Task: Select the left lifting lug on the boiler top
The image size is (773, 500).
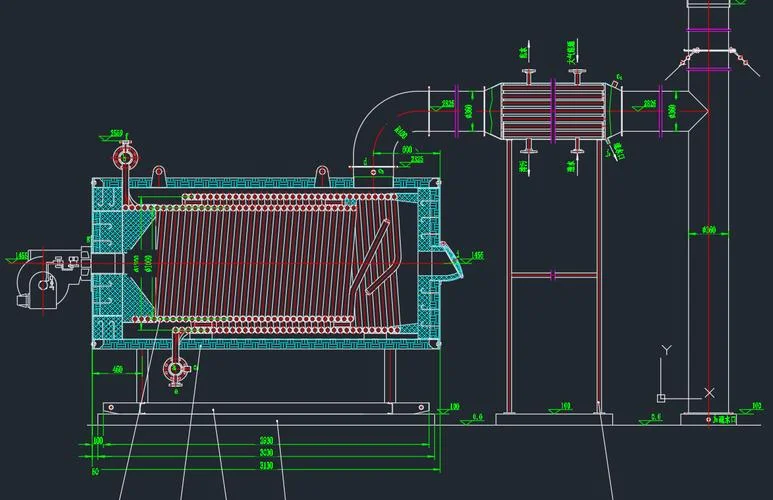Action: pyautogui.click(x=158, y=176)
